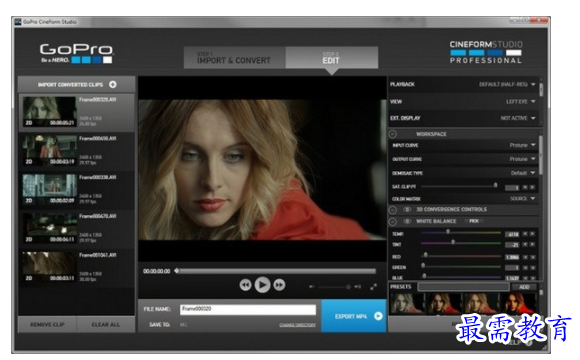Click the Temp slider handle

point(448,232)
